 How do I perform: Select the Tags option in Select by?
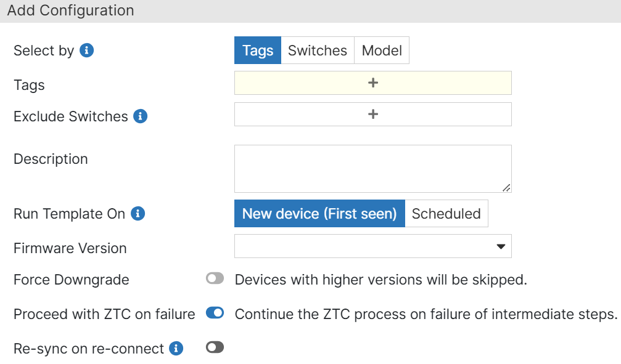257,51
